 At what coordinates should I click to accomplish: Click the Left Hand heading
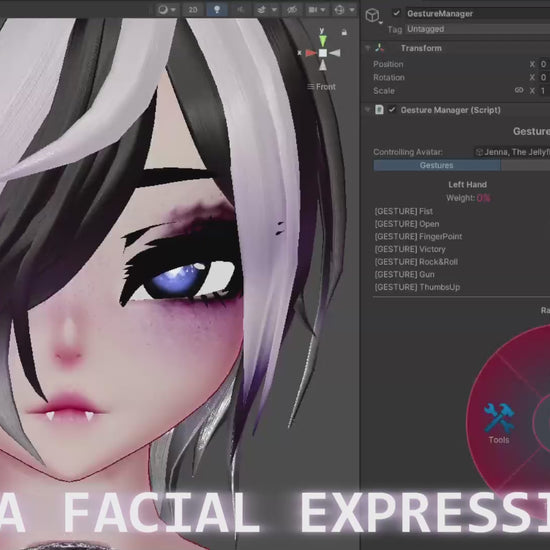coord(467,185)
